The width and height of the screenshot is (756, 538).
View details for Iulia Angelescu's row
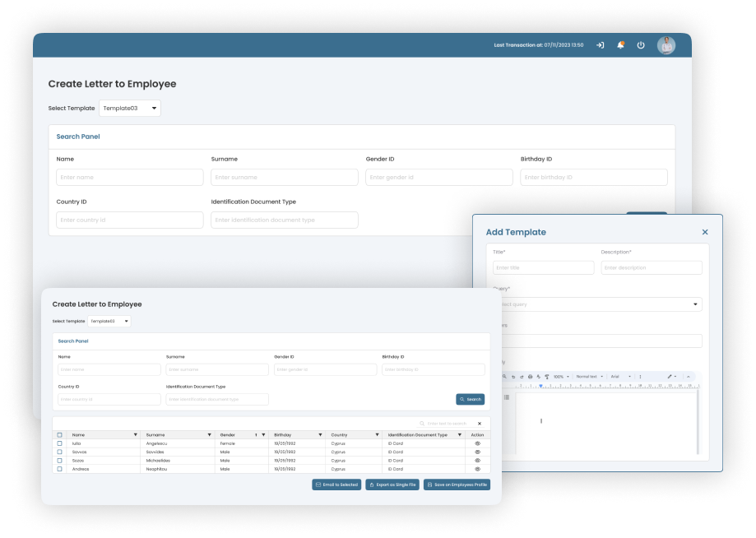tap(477, 443)
